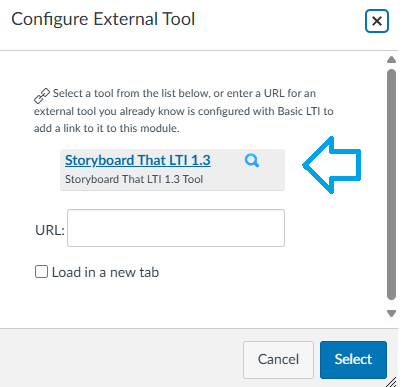Screen dimensions: 403x387
Task: Open the Storyboard That LTI 1.3 link
Action: [138, 160]
